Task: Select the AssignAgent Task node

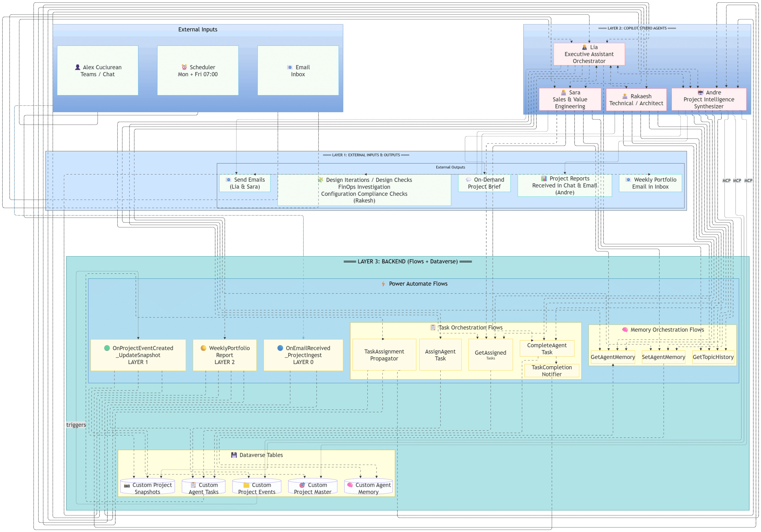Action: click(440, 355)
